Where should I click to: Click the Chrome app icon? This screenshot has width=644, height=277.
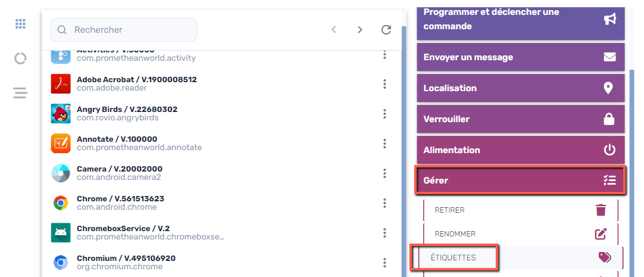pyautogui.click(x=61, y=203)
